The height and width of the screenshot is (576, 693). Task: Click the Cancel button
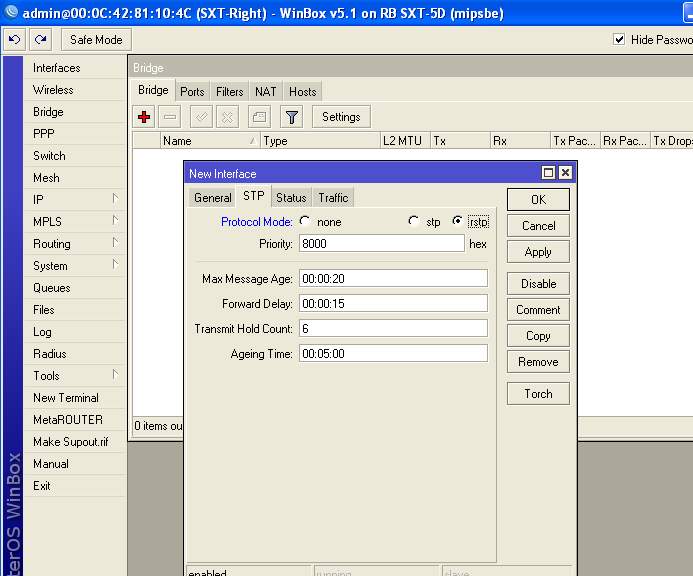pyautogui.click(x=538, y=226)
